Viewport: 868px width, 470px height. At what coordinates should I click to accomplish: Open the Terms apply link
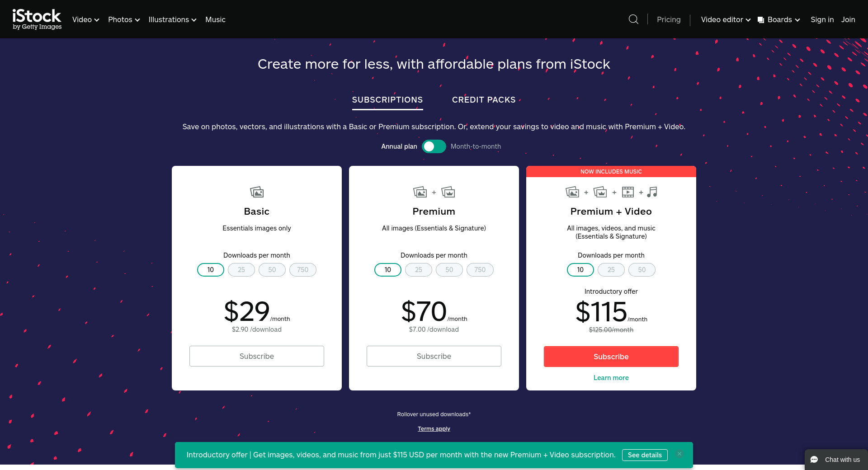click(x=434, y=429)
